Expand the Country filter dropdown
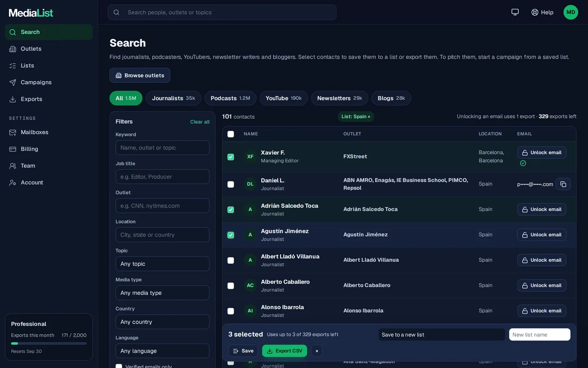 coord(163,322)
